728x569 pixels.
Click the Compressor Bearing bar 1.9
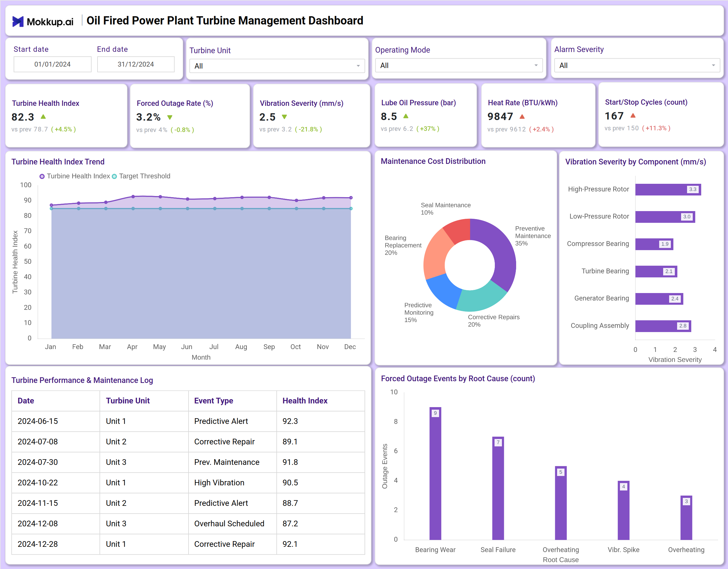coord(654,244)
